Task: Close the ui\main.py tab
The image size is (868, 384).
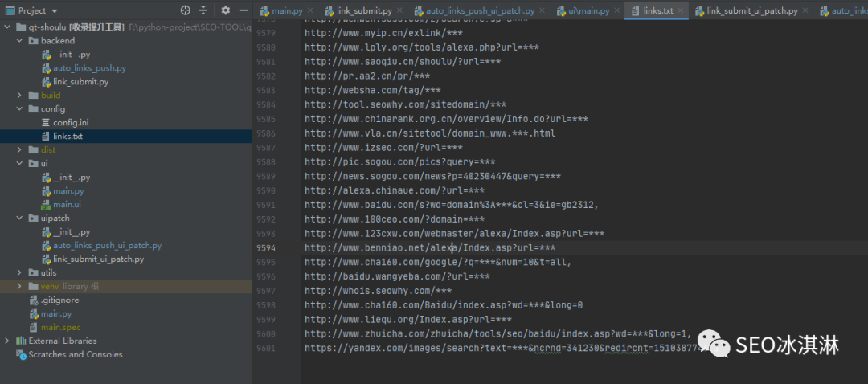Action: tap(617, 10)
